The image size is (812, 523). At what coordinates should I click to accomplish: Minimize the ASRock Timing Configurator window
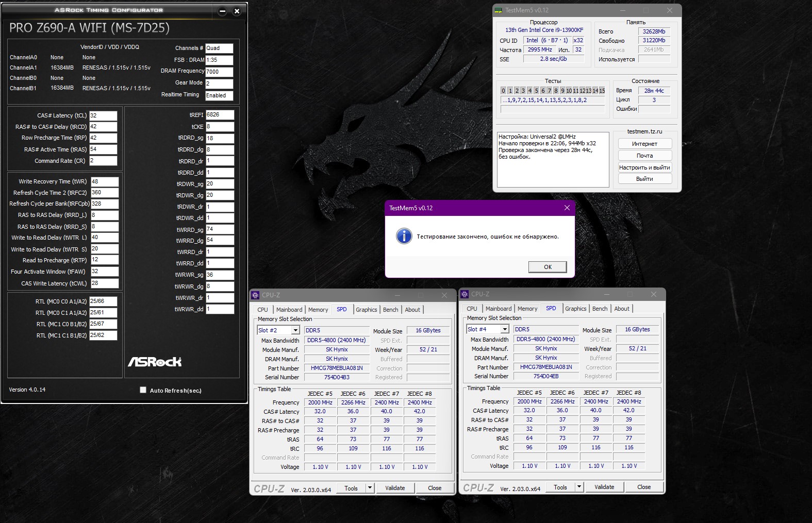pos(222,11)
